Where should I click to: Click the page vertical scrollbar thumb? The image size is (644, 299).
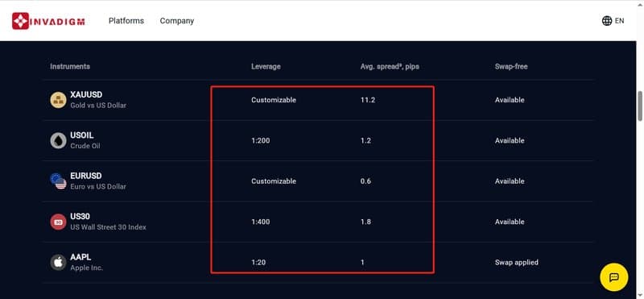[x=640, y=106]
